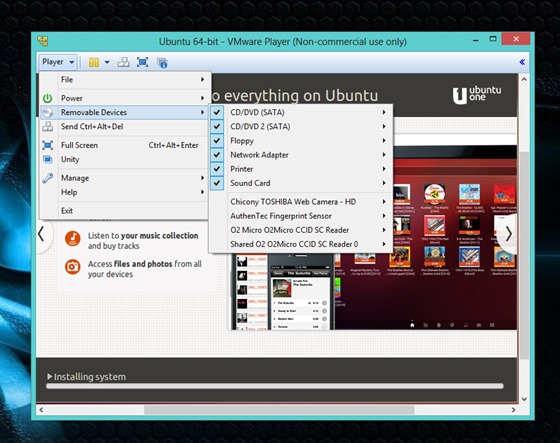Click next slide arrow in installer slideshow
The image size is (560, 443).
509,234
